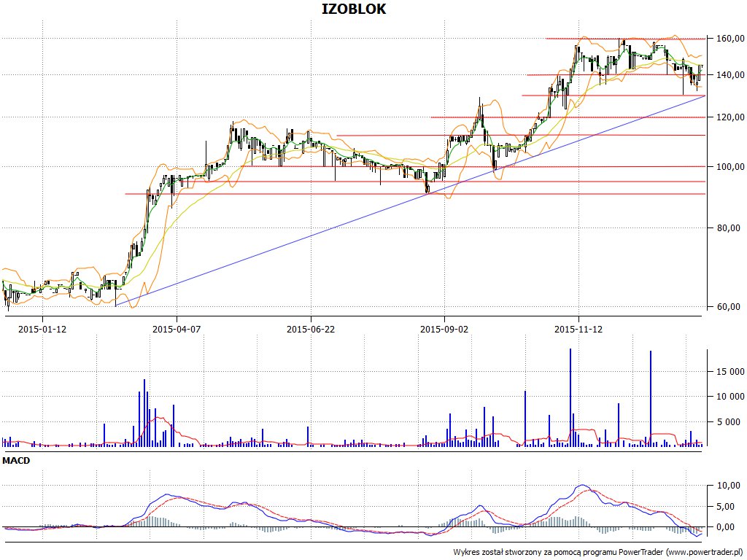Open the PowerTrader credit text

(598, 553)
